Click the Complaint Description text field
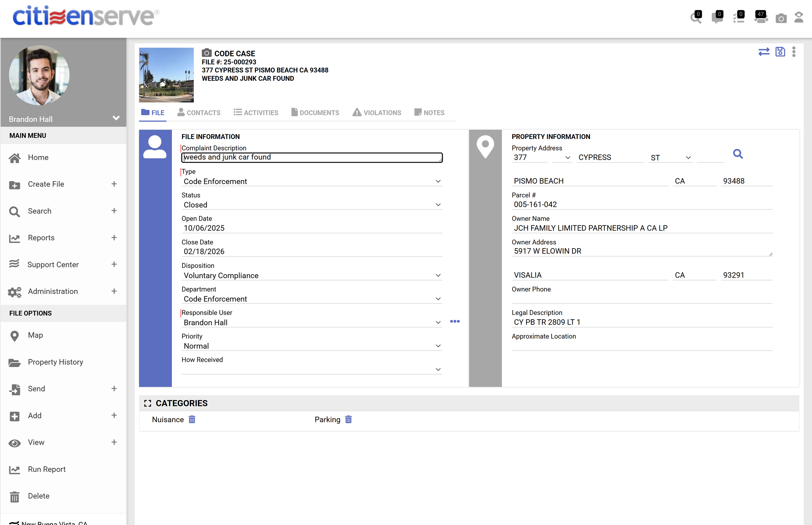The height and width of the screenshot is (525, 812). [x=311, y=157]
